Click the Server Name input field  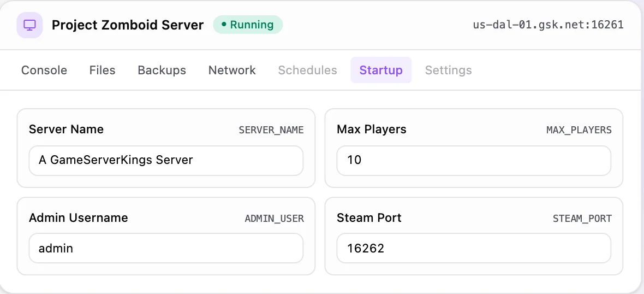pos(166,160)
